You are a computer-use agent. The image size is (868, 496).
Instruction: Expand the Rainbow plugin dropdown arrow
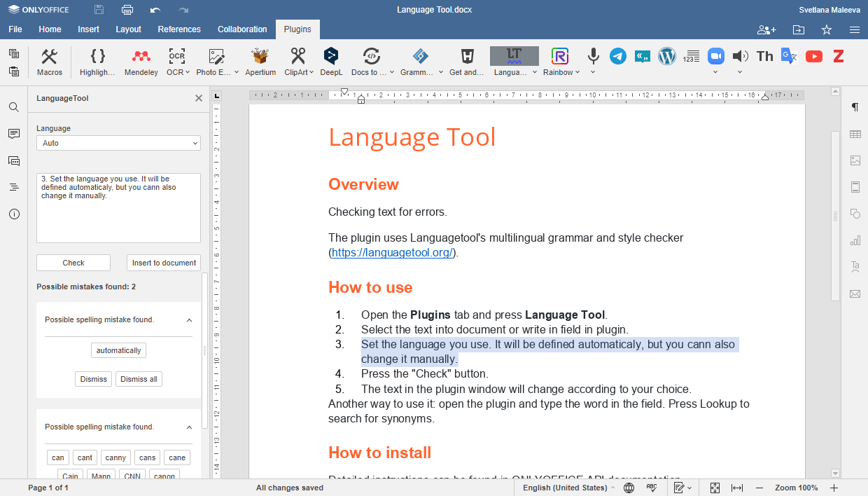click(577, 72)
